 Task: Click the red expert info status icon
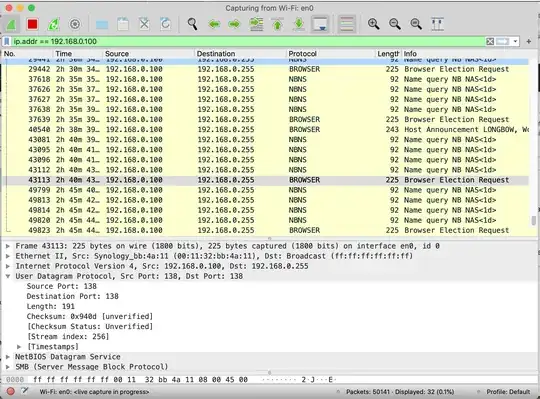(x=10, y=391)
